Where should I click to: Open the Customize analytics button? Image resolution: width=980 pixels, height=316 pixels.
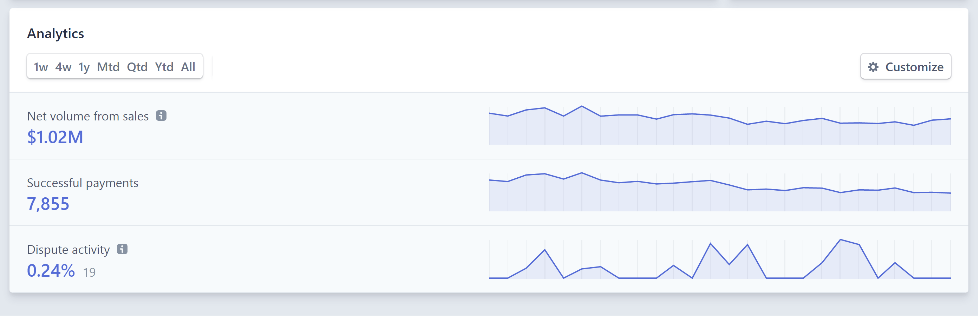point(906,67)
